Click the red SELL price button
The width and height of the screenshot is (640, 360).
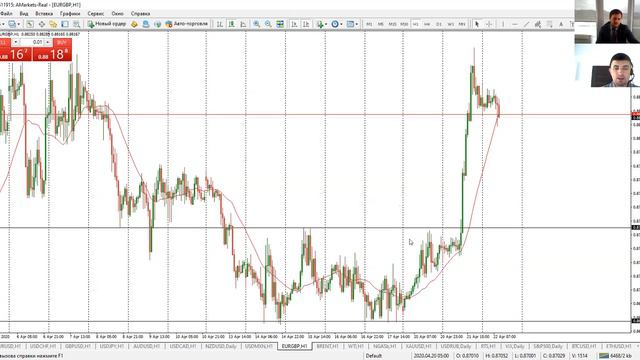(16, 54)
